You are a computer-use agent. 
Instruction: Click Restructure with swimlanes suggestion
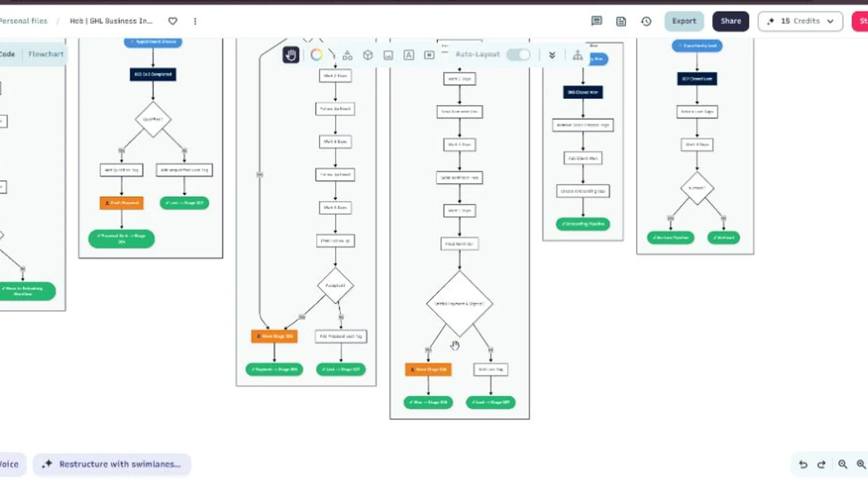[x=112, y=464]
